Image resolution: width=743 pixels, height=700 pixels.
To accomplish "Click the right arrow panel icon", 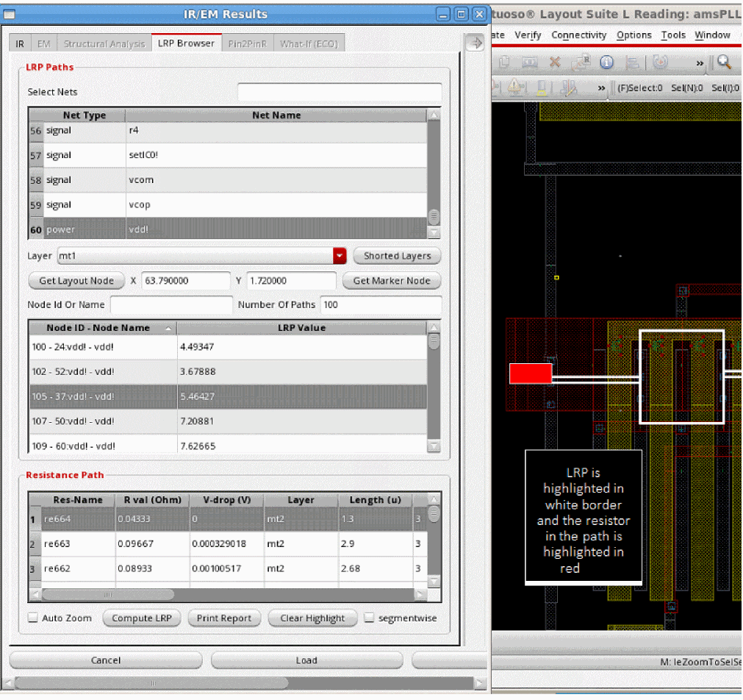I will coord(475,43).
